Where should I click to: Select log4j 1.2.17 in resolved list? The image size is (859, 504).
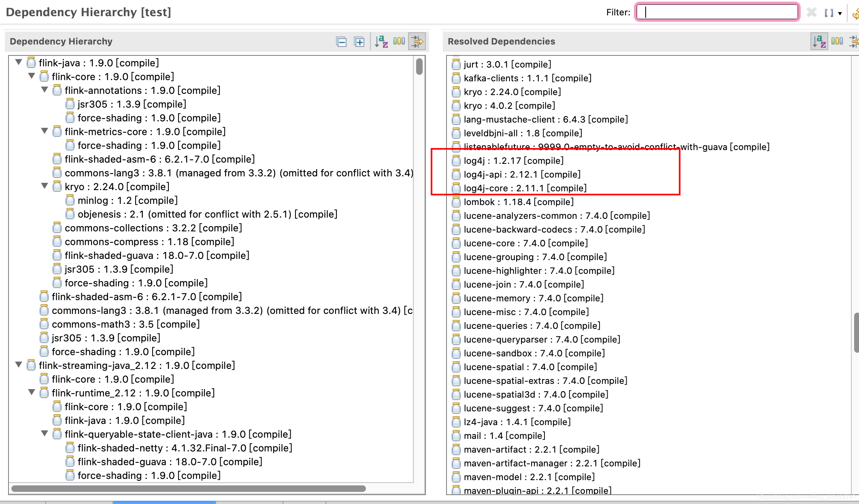[x=513, y=161]
